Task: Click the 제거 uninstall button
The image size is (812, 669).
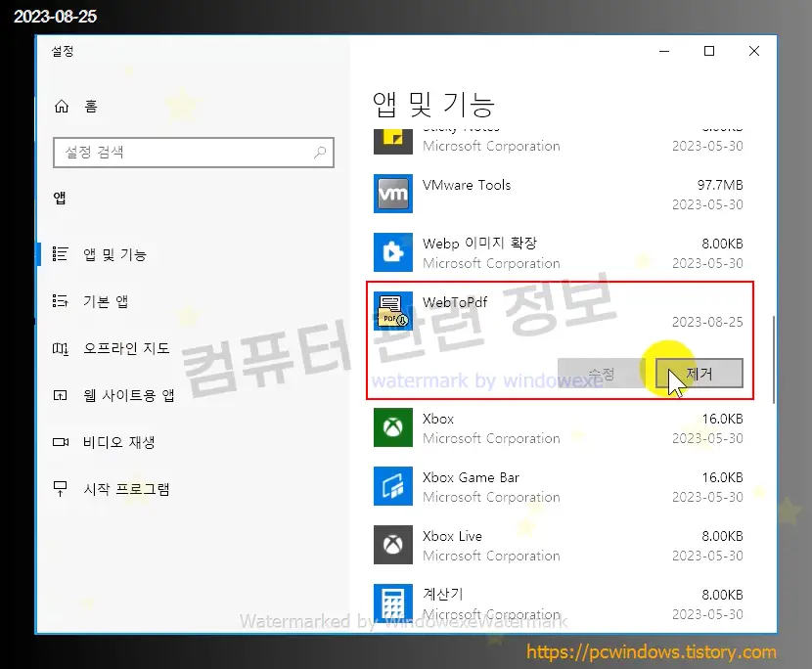Action: click(699, 373)
